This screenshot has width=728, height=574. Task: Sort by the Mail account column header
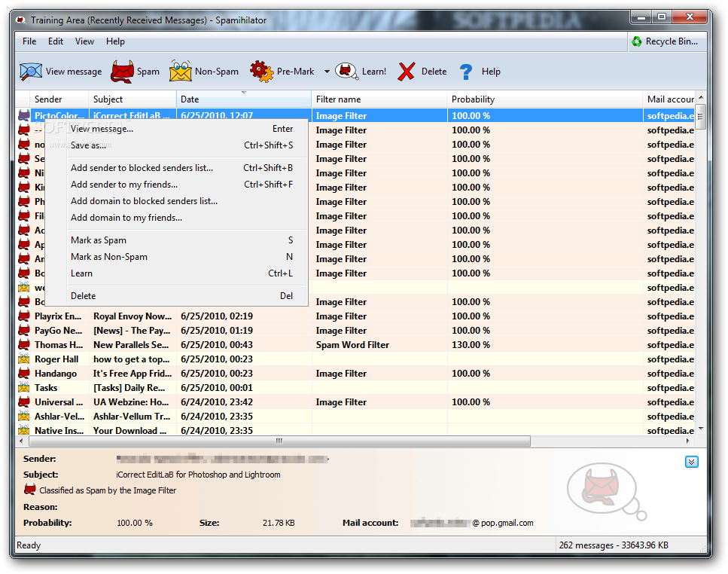(669, 99)
